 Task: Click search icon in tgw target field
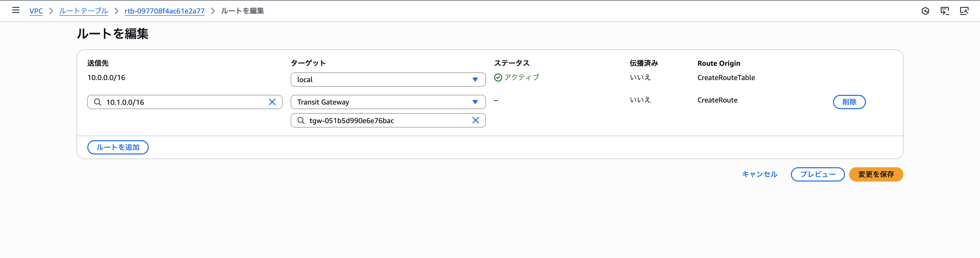pos(301,120)
